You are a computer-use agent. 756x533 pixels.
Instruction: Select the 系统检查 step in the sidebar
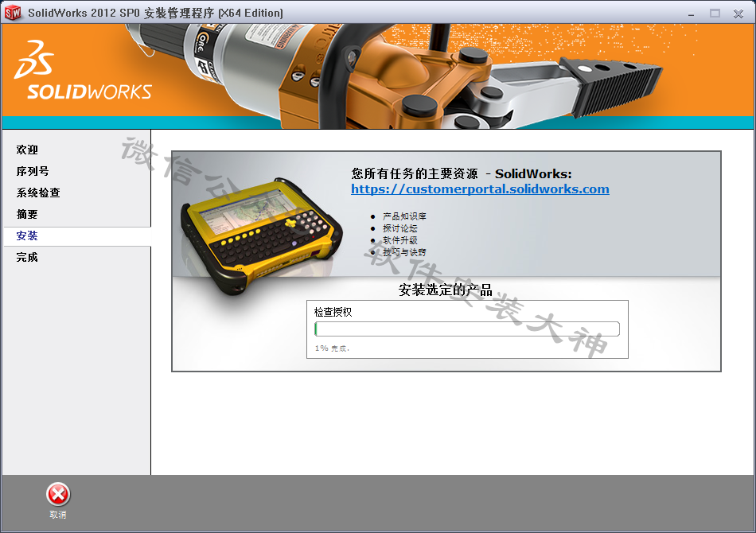(38, 193)
